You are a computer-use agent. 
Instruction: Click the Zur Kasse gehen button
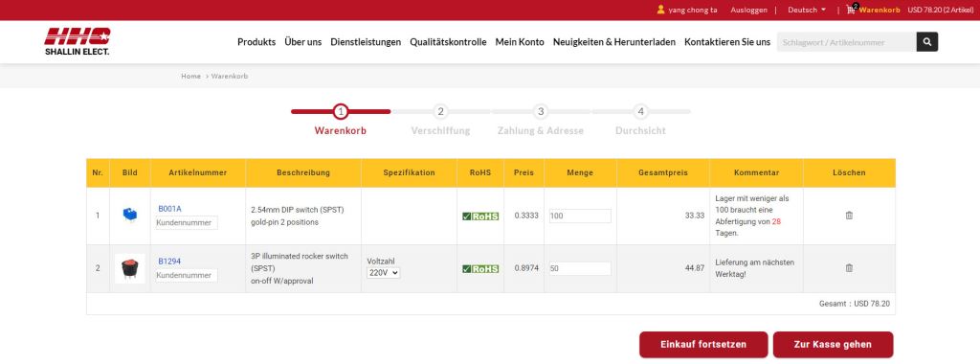(x=833, y=344)
